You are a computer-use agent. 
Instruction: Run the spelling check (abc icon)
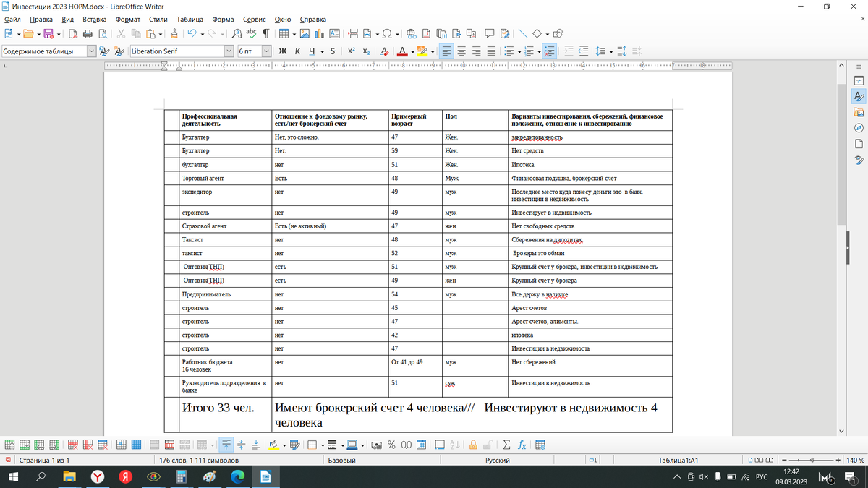pyautogui.click(x=251, y=33)
